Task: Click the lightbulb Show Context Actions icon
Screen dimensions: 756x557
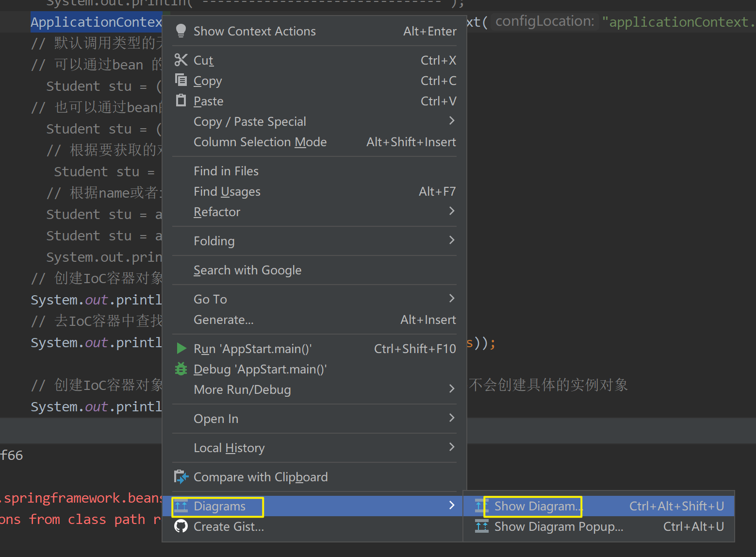Action: point(181,31)
